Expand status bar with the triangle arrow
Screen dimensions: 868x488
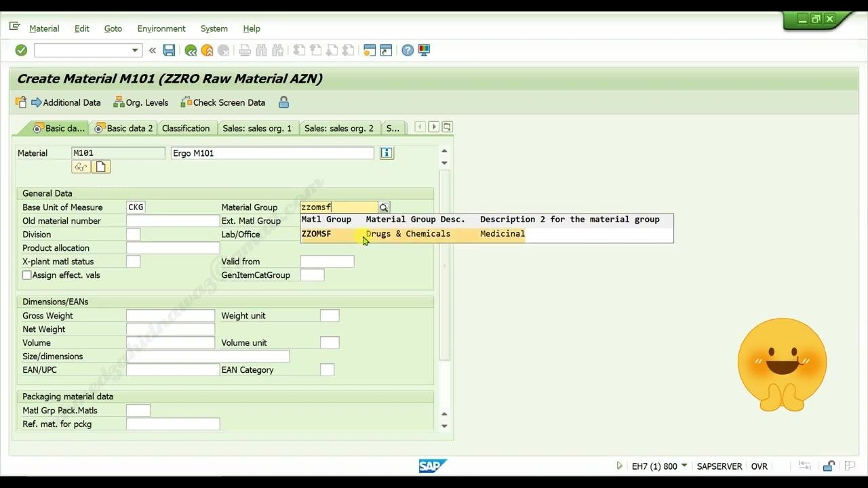[x=619, y=466]
